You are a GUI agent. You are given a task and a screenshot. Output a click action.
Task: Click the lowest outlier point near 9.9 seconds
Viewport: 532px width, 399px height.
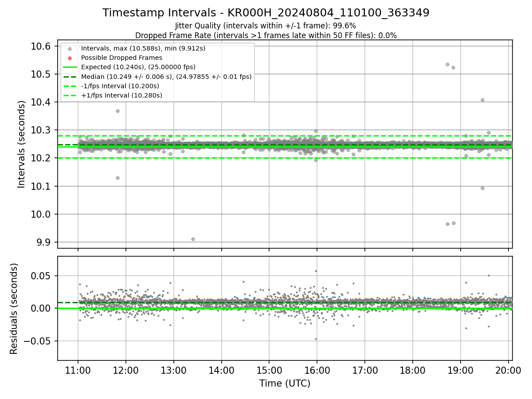(193, 239)
